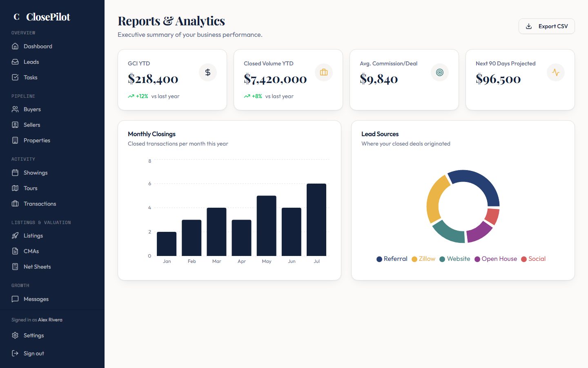Click the $7,420,000 closed volume value
This screenshot has width=588, height=368.
coord(275,79)
